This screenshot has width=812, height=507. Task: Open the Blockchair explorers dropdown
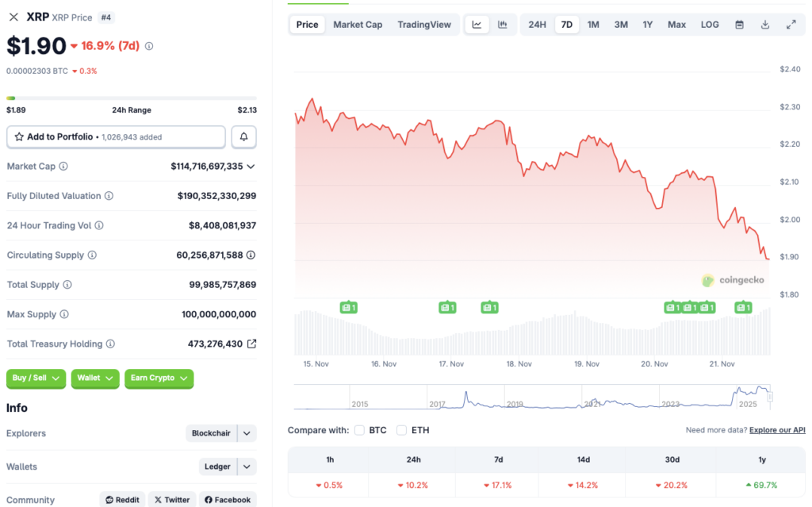pyautogui.click(x=220, y=433)
